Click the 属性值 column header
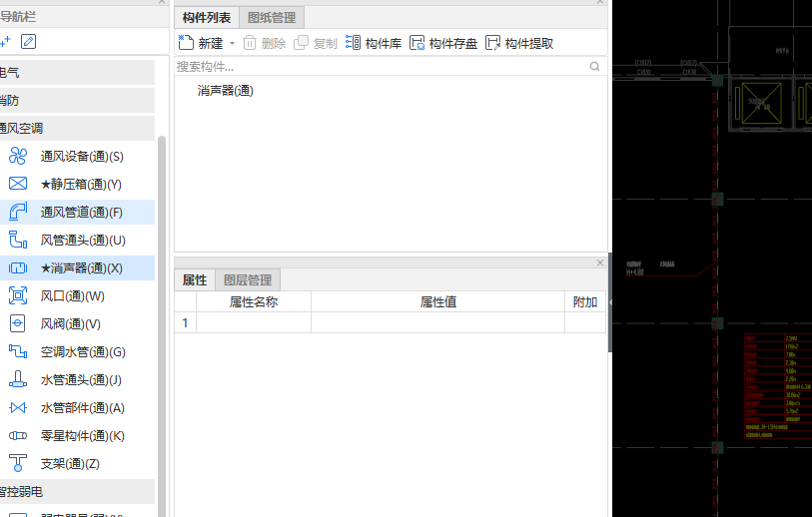Image resolution: width=812 pixels, height=517 pixels. (x=438, y=301)
